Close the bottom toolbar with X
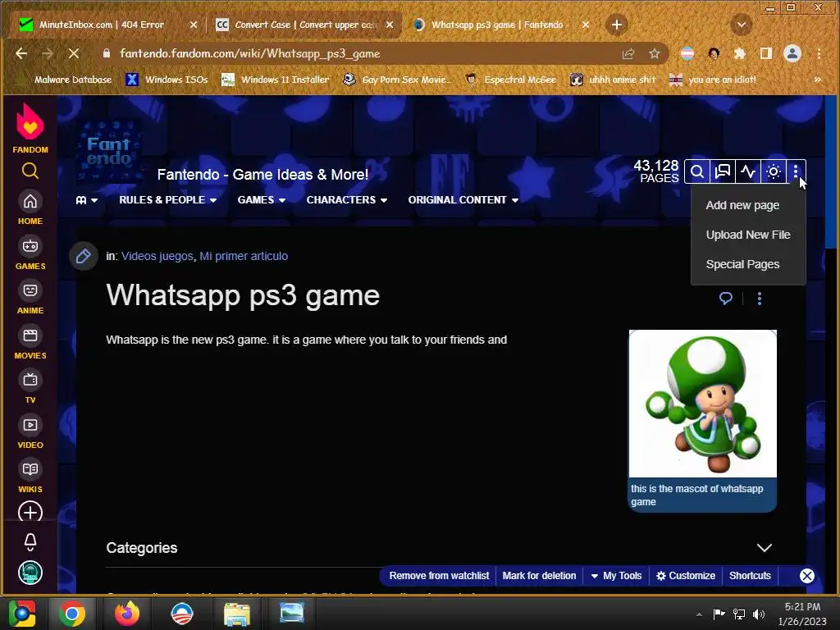 807,576
